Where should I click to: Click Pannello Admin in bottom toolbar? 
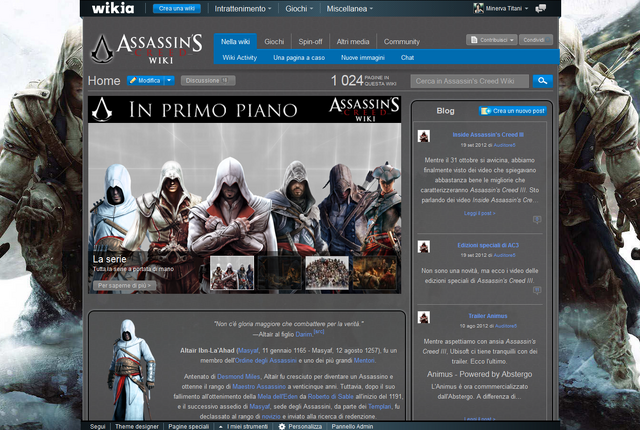pos(352,426)
